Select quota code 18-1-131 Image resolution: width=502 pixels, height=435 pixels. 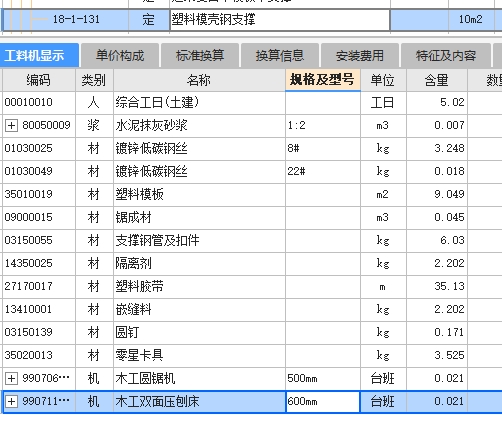click(x=76, y=20)
